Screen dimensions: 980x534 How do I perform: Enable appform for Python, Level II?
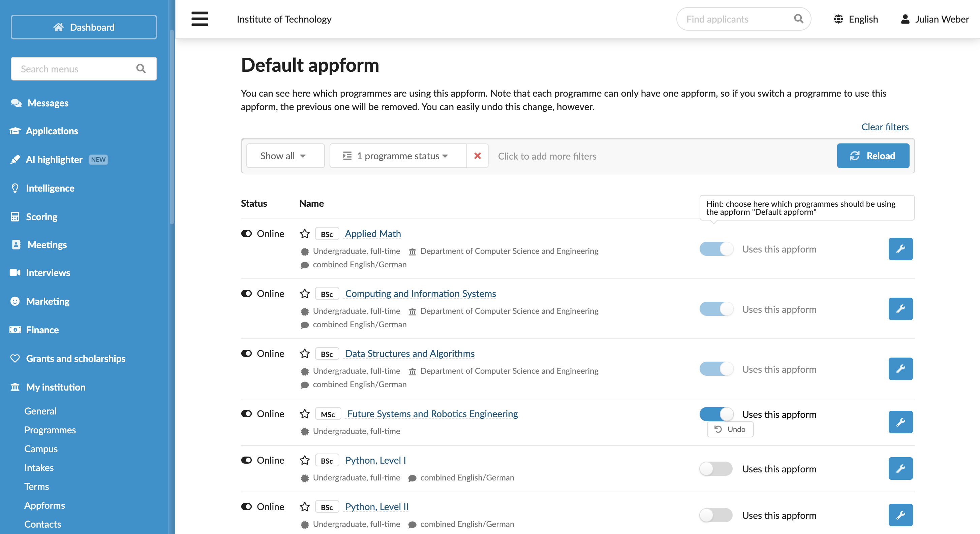click(x=716, y=515)
